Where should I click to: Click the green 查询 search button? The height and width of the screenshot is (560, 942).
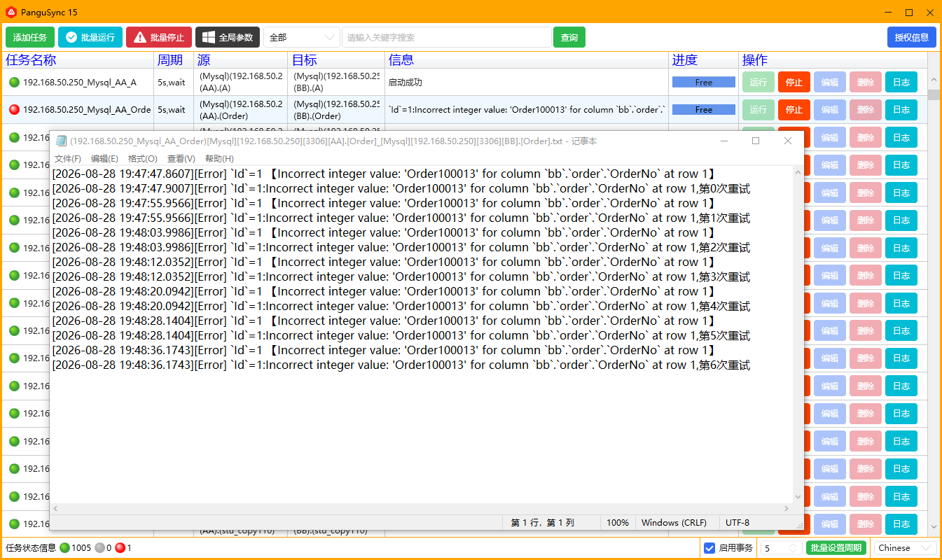[569, 37]
